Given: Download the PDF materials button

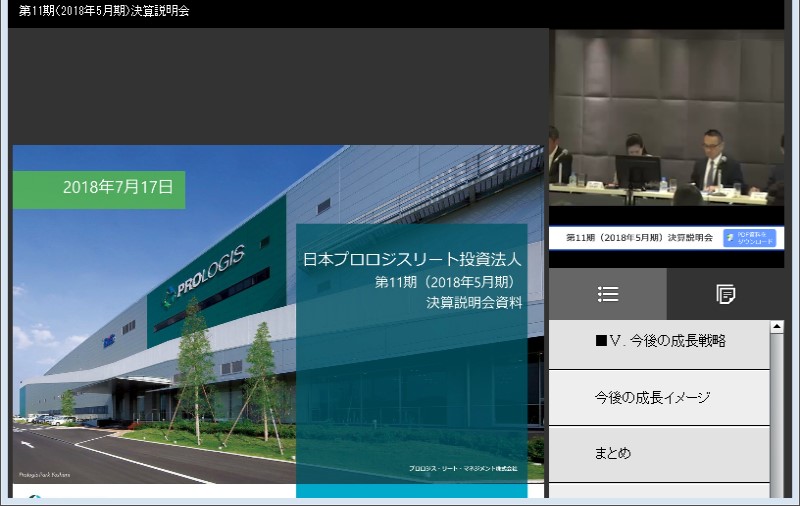Looking at the screenshot, I should [749, 238].
